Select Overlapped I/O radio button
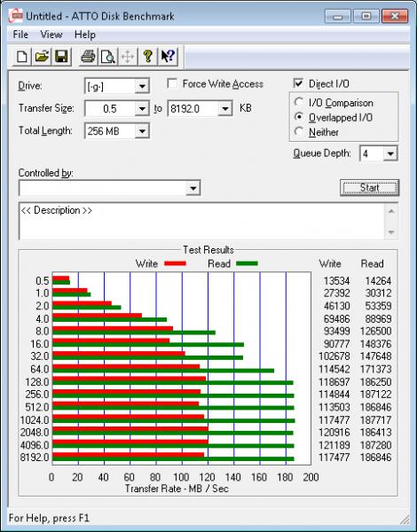The height and width of the screenshot is (532, 417). pos(299,117)
